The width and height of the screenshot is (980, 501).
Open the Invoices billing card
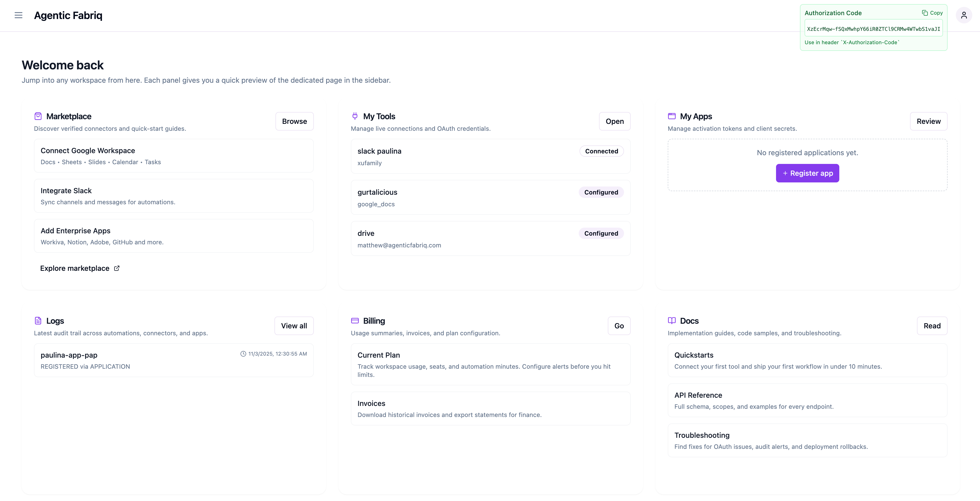(490, 409)
